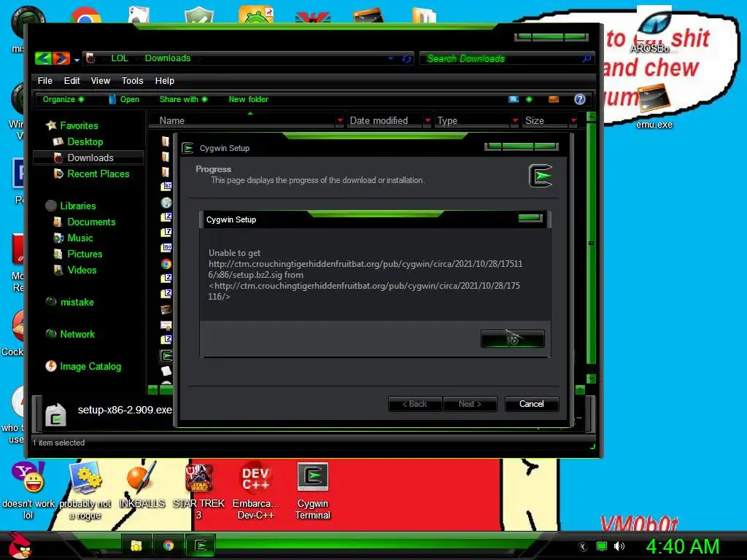747x560 pixels.
Task: Launch INKBALLS from the desktop
Action: (x=142, y=485)
